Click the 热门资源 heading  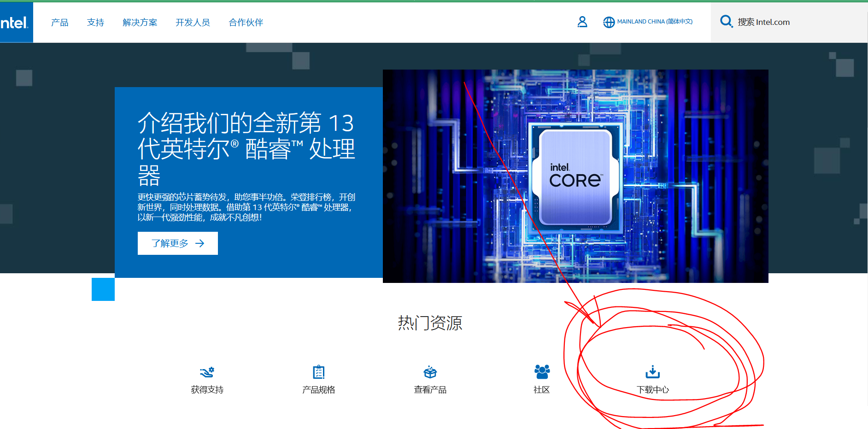(430, 323)
